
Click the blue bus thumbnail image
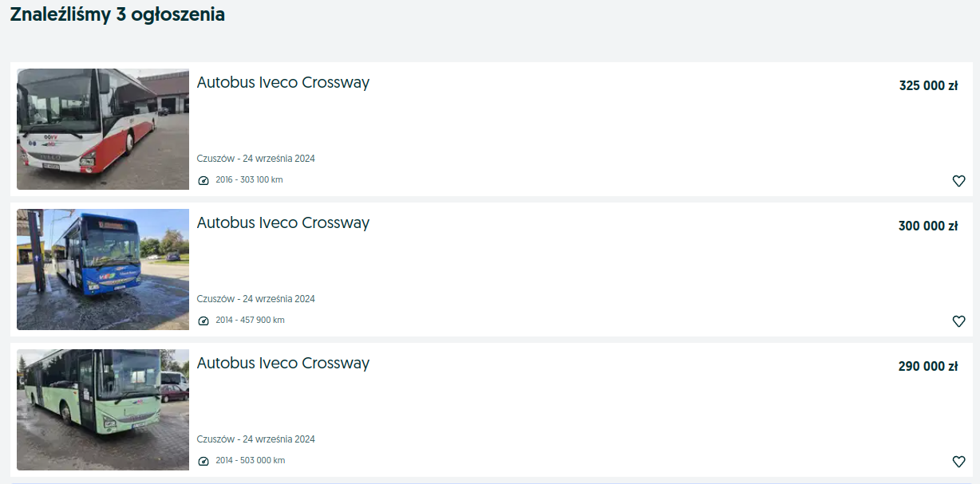coord(102,270)
